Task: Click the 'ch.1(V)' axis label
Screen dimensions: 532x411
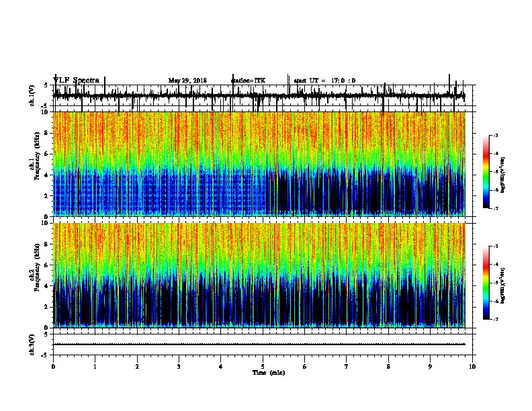Action: 32,95
